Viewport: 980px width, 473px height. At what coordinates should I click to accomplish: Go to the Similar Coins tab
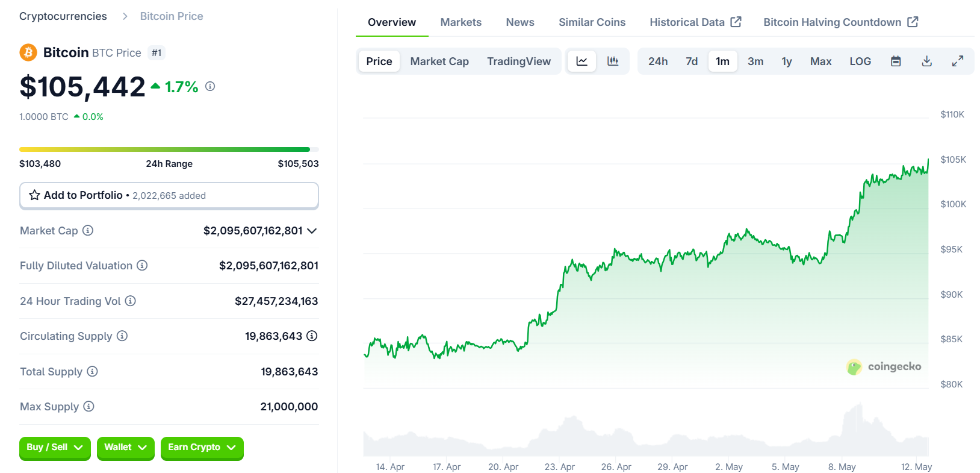(592, 22)
